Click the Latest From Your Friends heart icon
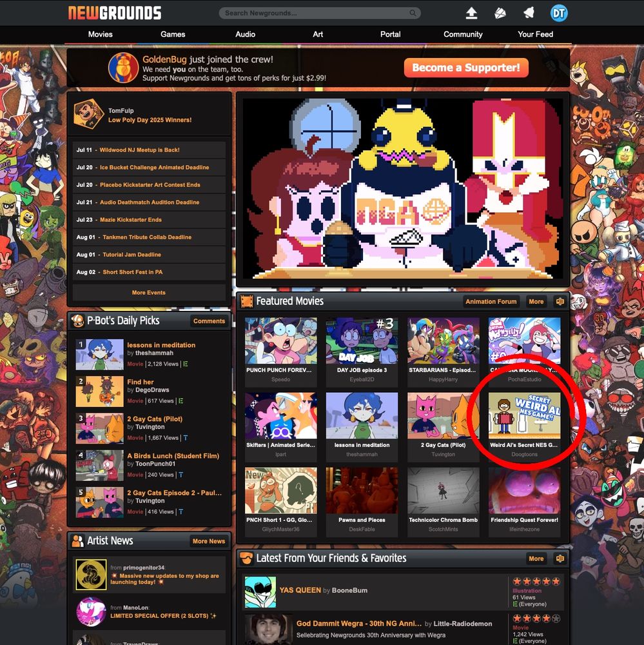This screenshot has height=645, width=644. pyautogui.click(x=247, y=558)
